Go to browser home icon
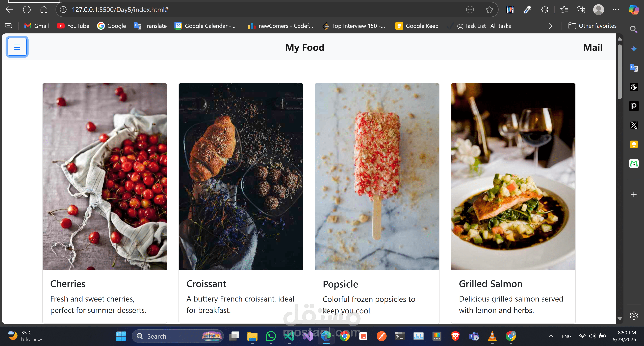Image resolution: width=644 pixels, height=346 pixels. [x=44, y=10]
